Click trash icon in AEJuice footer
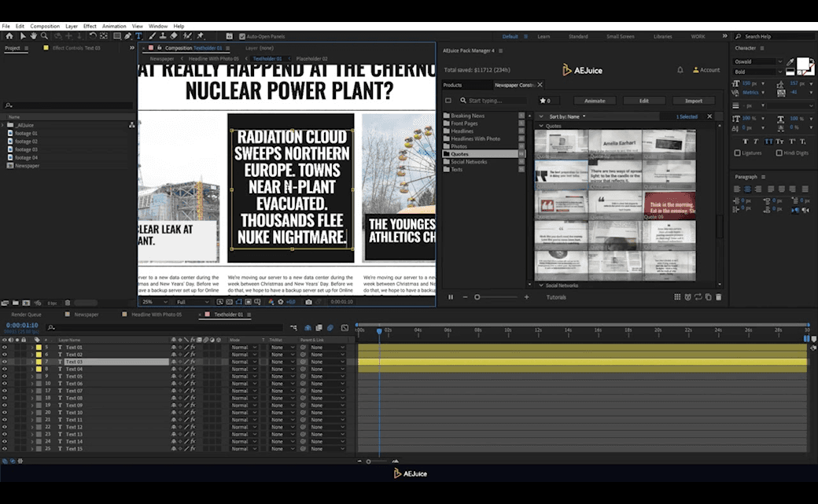The width and height of the screenshot is (818, 504). click(x=718, y=297)
